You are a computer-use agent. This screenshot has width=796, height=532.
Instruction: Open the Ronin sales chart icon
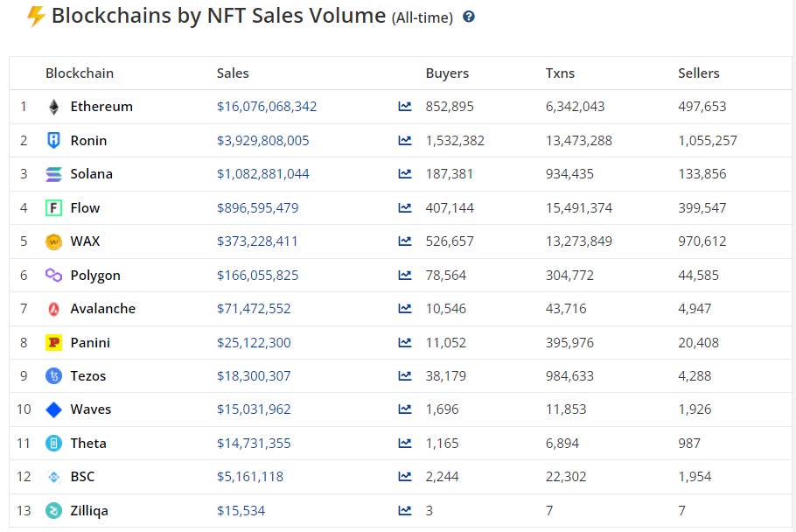(405, 141)
